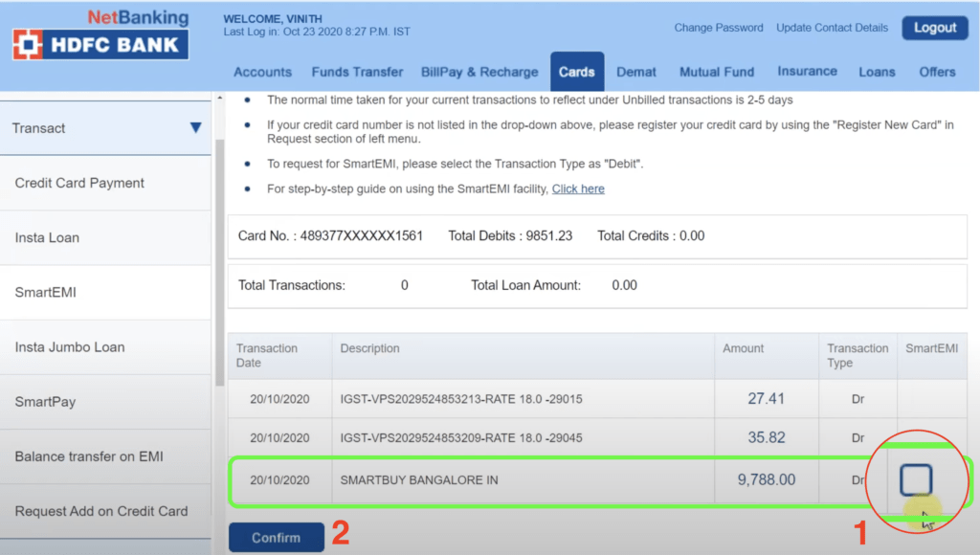Screen dimensions: 980x555
Task: Click Total Credits : 0.00 text
Action: [651, 235]
